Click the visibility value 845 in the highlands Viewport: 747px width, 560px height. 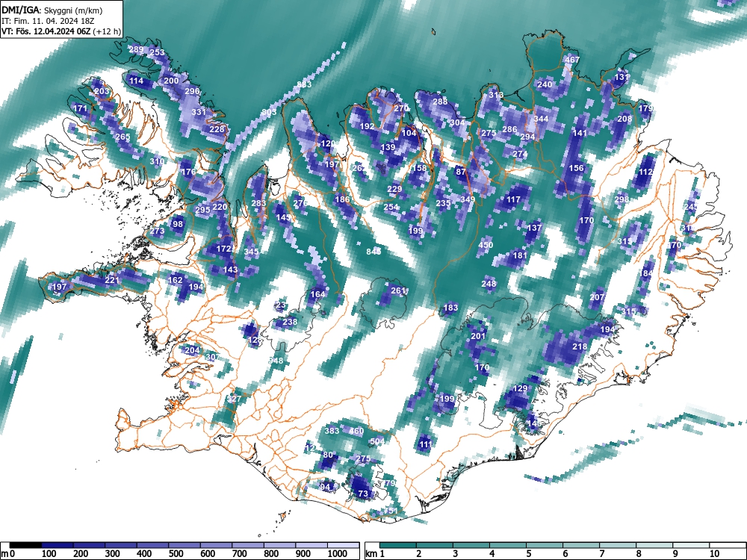[x=373, y=252]
